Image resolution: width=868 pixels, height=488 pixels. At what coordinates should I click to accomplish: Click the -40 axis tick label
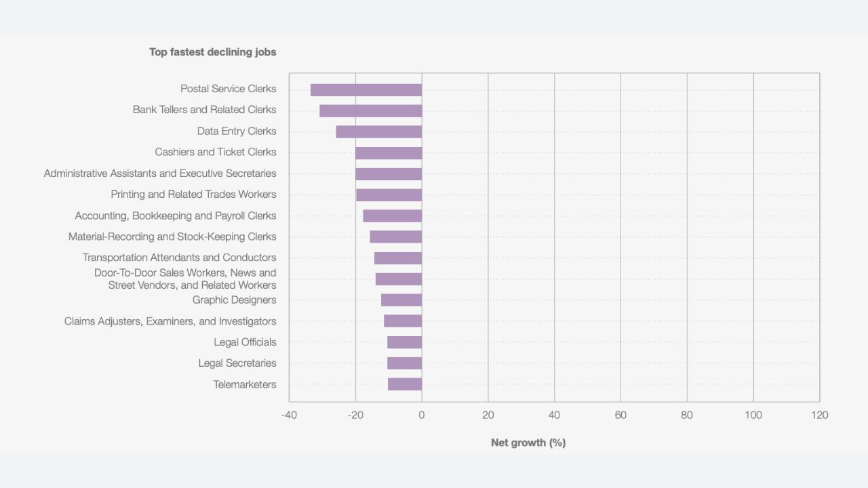coord(289,415)
